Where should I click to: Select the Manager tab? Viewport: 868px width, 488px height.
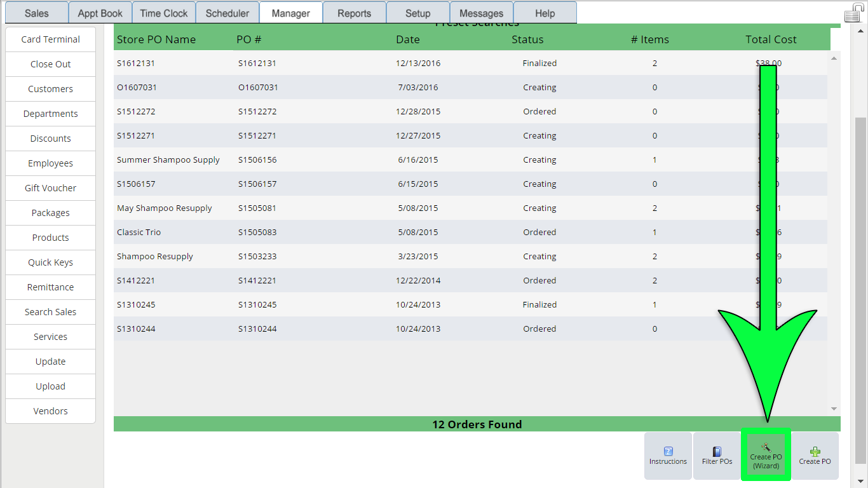pos(290,13)
